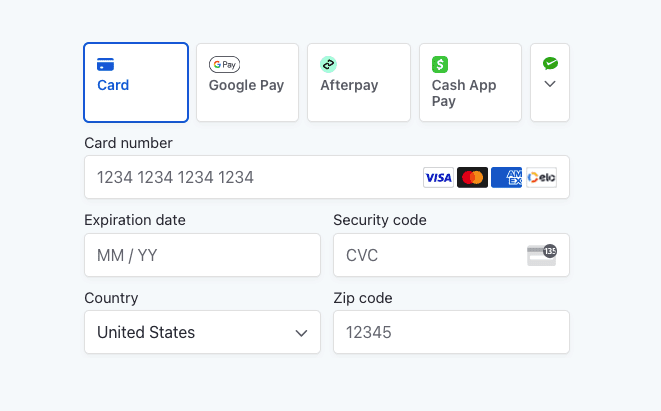Screen dimensions: 661x411
Task: Click the chevron arrow in United States selector
Action: pyautogui.click(x=301, y=333)
